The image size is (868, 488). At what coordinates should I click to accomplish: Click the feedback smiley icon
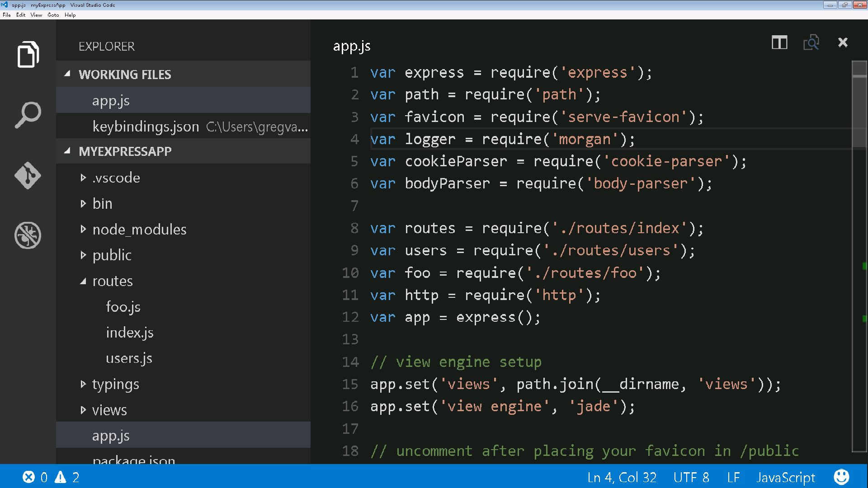coord(841,477)
